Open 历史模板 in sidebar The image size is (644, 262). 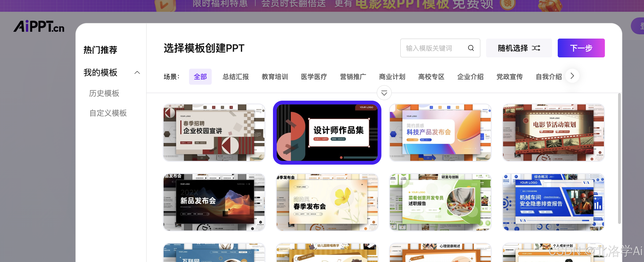[104, 93]
